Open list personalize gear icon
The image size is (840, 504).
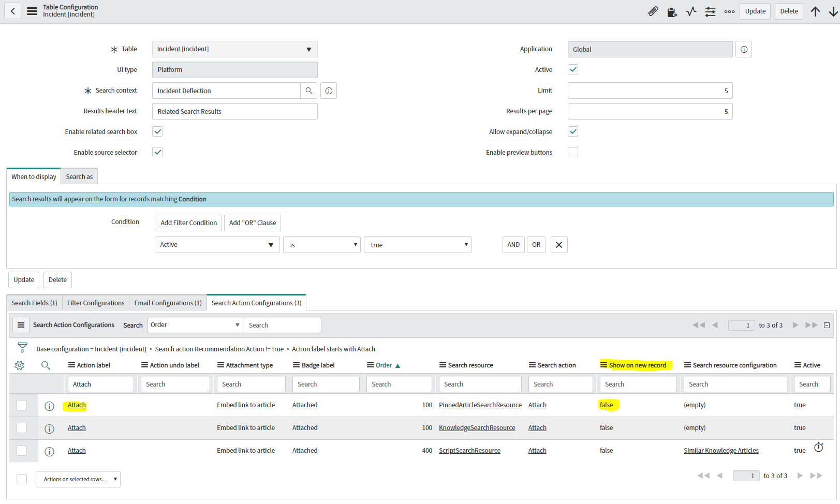pyautogui.click(x=20, y=365)
